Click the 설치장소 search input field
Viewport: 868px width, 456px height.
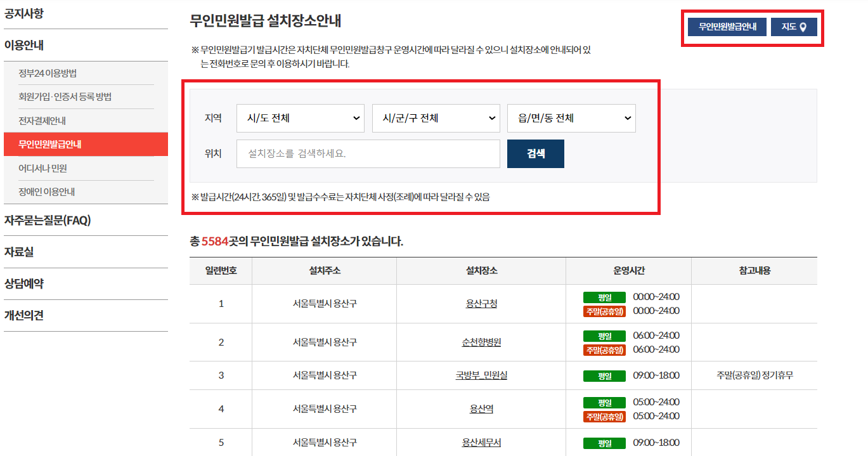pos(368,153)
